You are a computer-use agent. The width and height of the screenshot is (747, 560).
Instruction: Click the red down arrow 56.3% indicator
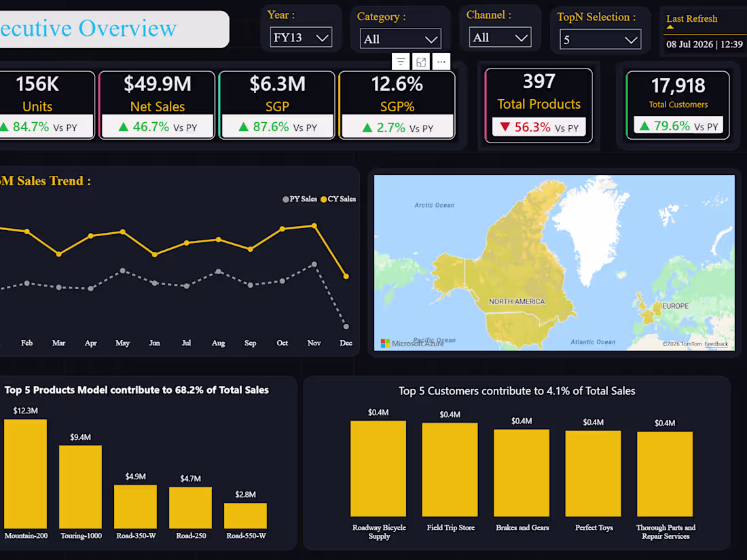[x=505, y=127]
